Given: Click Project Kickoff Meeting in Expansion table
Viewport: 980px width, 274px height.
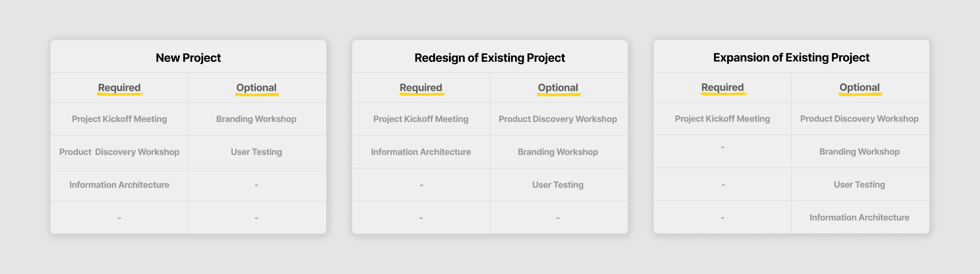Looking at the screenshot, I should click(x=722, y=119).
